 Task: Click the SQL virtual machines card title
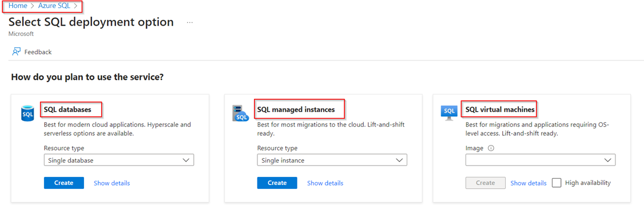500,110
